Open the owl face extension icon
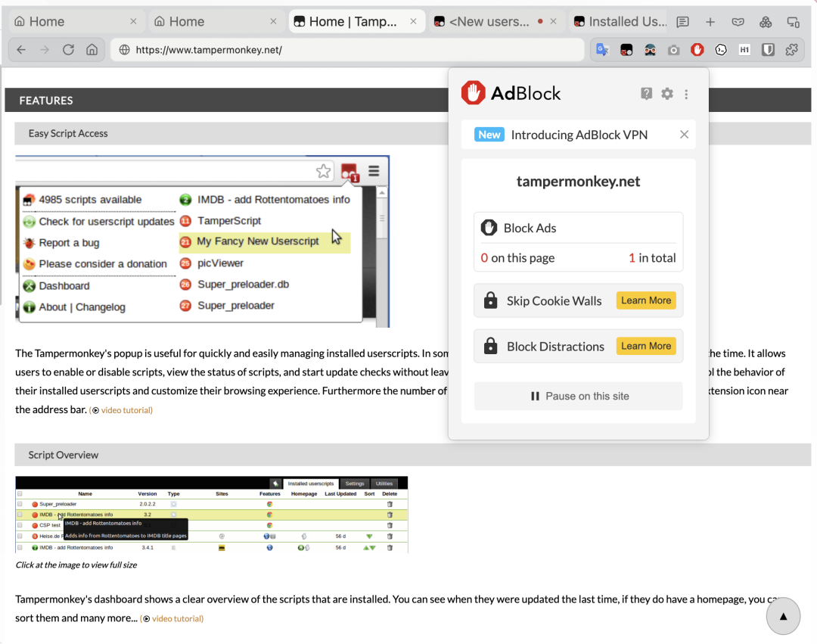The width and height of the screenshot is (817, 644). 650,49
